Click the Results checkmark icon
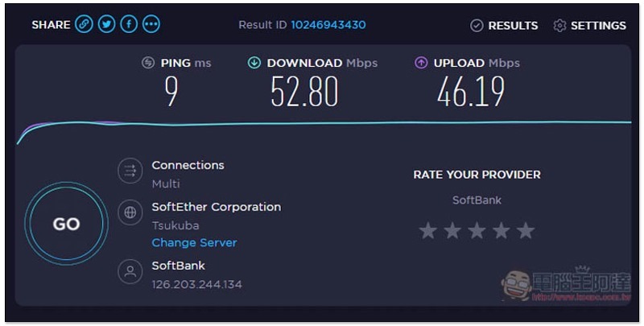The image size is (644, 326). (x=477, y=26)
